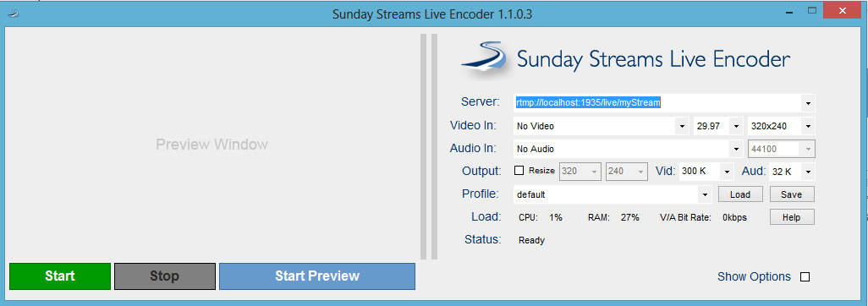This screenshot has height=306, width=868.
Task: Click the Video In label
Action: tap(473, 125)
